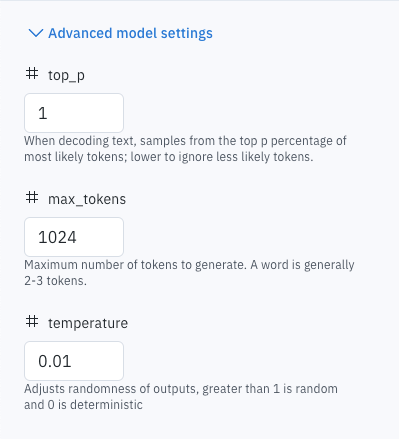Click the hash icon beside max_tokens
This screenshot has width=399, height=439.
(x=32, y=197)
